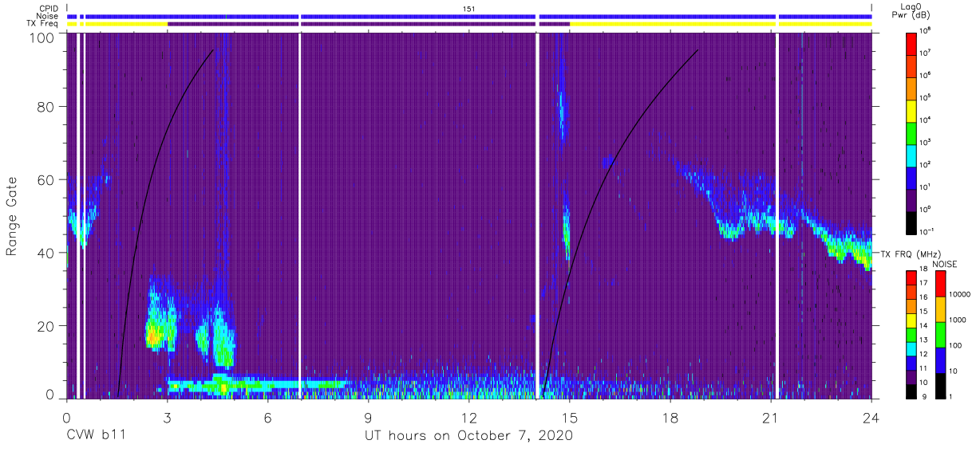Click the blue segment of the NOISE colorbar

(940, 360)
